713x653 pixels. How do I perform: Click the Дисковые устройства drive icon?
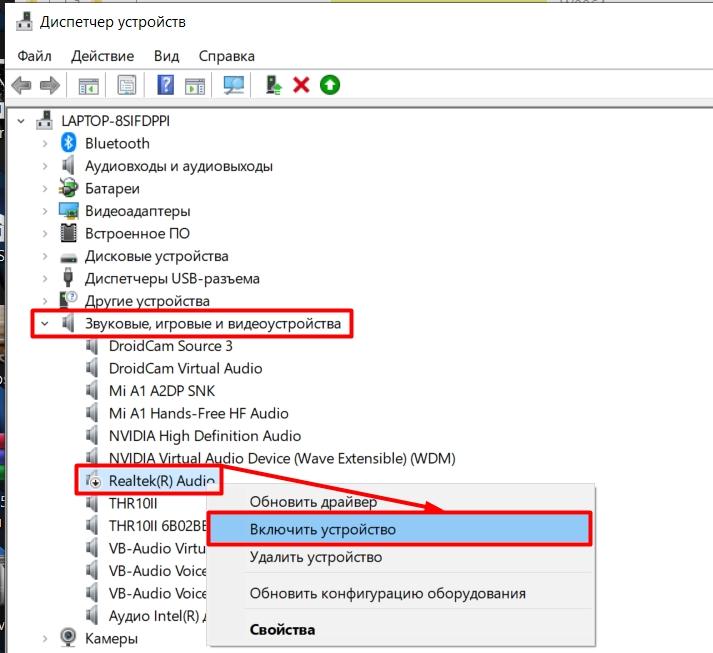[69, 257]
